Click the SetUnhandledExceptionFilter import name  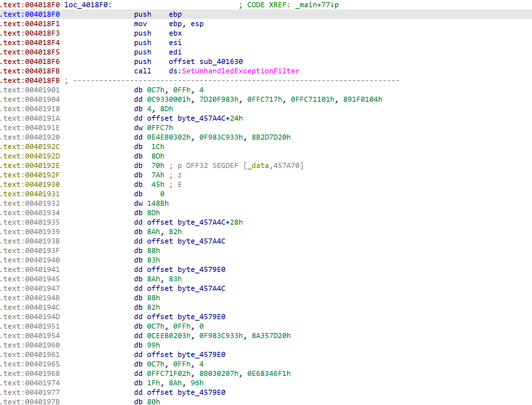(x=240, y=71)
